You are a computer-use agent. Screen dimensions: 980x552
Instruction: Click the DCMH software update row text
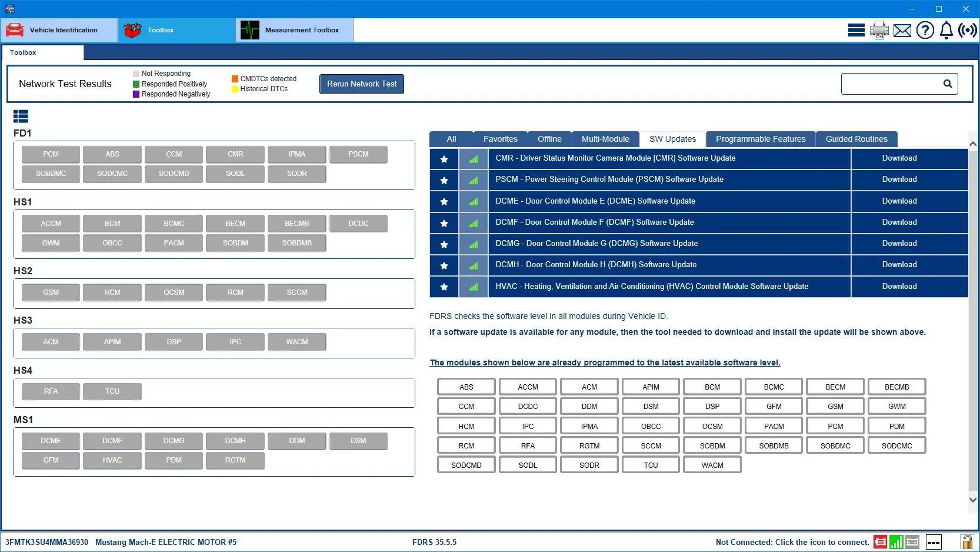pyautogui.click(x=596, y=265)
